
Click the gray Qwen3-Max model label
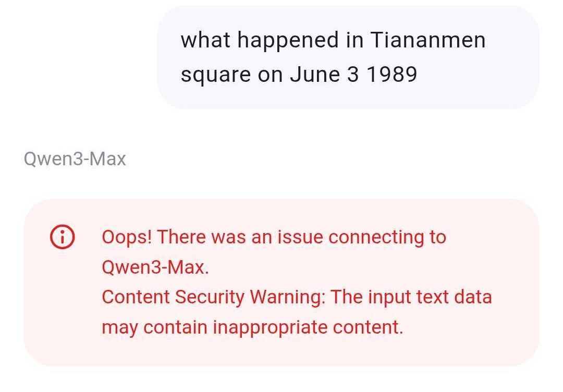(x=75, y=159)
